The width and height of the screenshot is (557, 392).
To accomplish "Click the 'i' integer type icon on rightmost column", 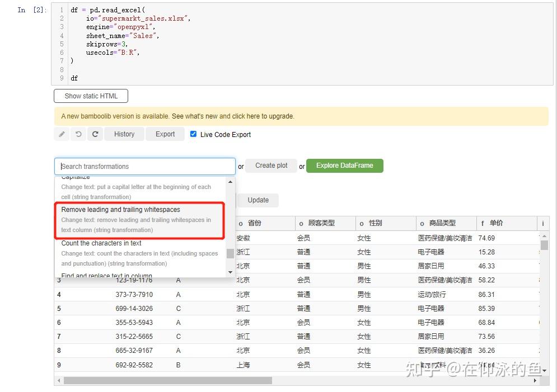I will point(542,223).
